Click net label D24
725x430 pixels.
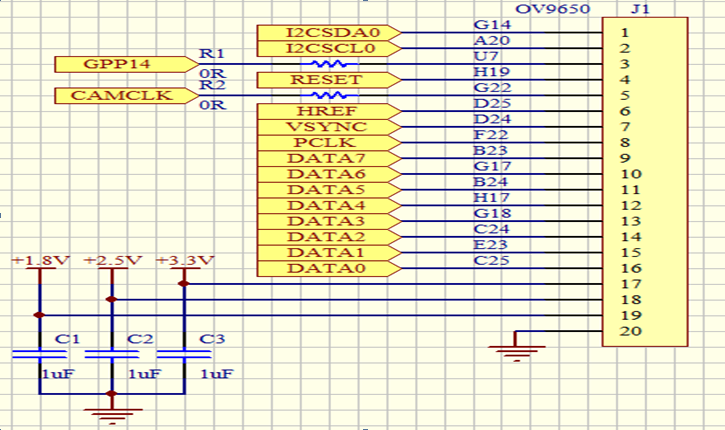(492, 119)
